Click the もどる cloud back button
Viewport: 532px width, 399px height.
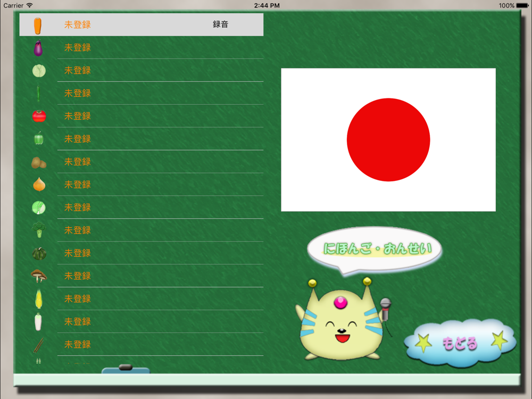point(460,343)
